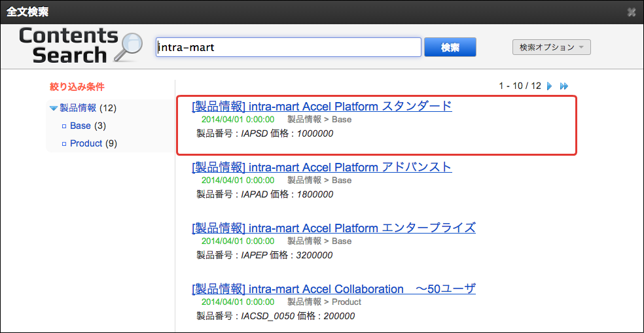Open the Accel Platform スタンダード result link

click(x=321, y=106)
